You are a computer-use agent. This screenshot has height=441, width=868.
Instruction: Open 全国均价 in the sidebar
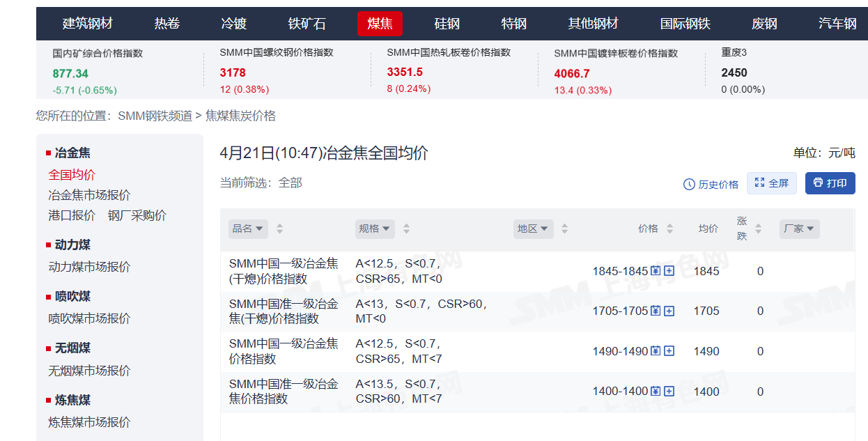(x=72, y=174)
